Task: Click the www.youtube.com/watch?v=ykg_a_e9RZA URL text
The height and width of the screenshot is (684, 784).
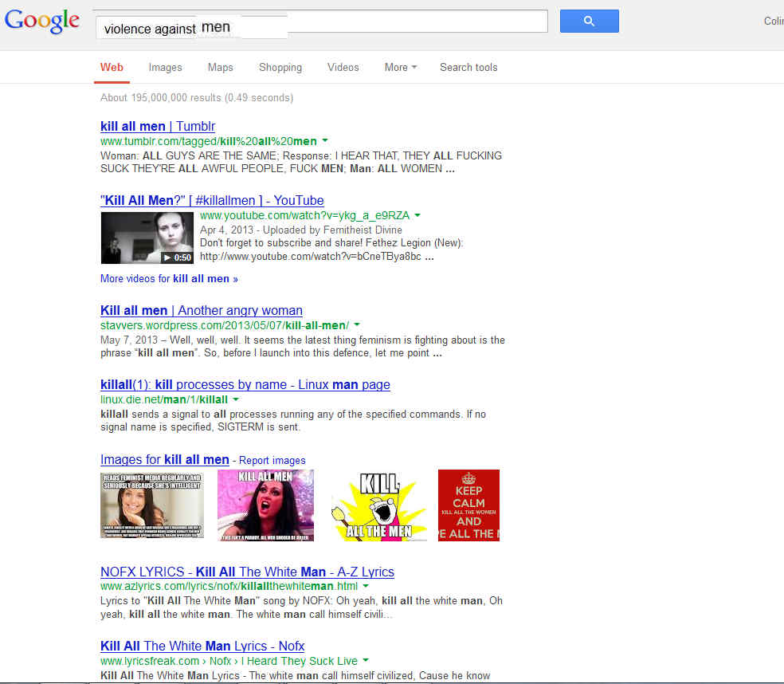Action: click(304, 215)
